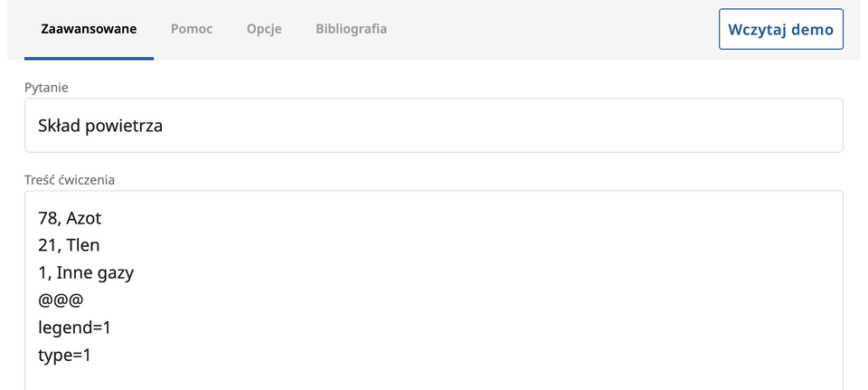Place cursor in the "type=1" line
This screenshot has width=868, height=390.
[x=64, y=355]
